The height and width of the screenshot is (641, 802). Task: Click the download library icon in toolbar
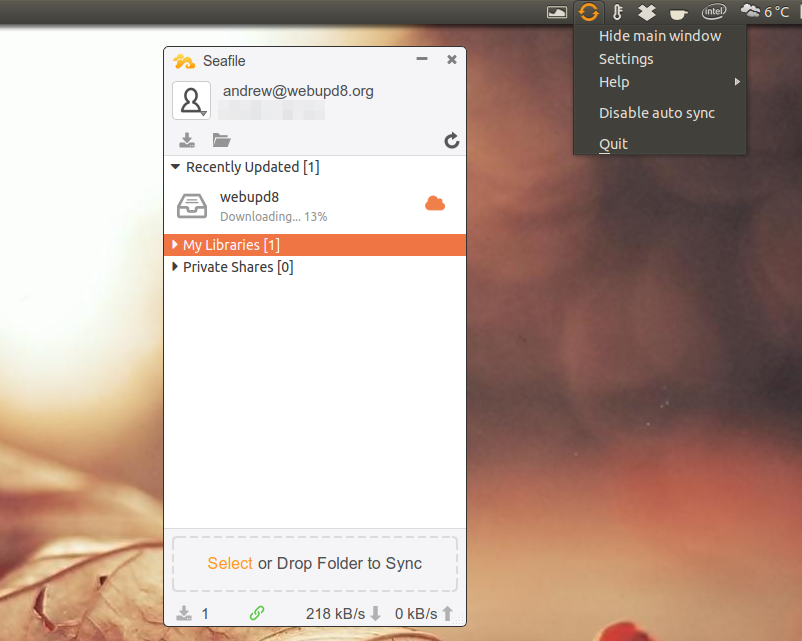pyautogui.click(x=187, y=140)
